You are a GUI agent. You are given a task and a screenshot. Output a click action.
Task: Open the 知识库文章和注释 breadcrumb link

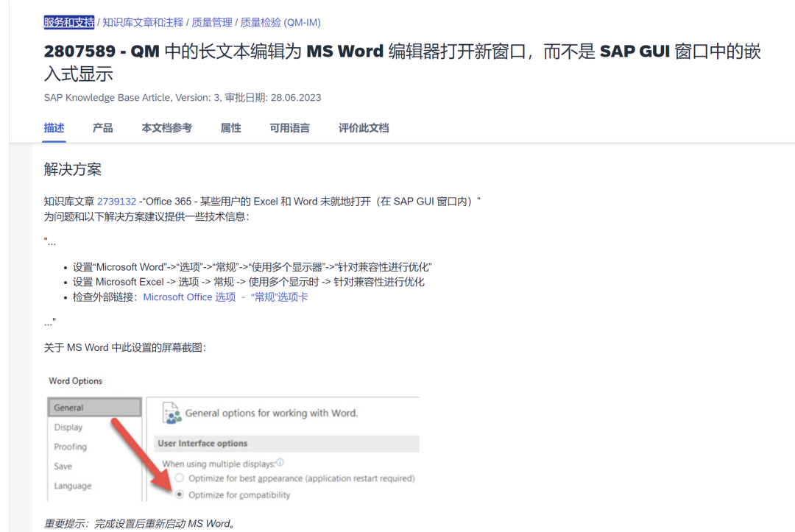pos(143,22)
